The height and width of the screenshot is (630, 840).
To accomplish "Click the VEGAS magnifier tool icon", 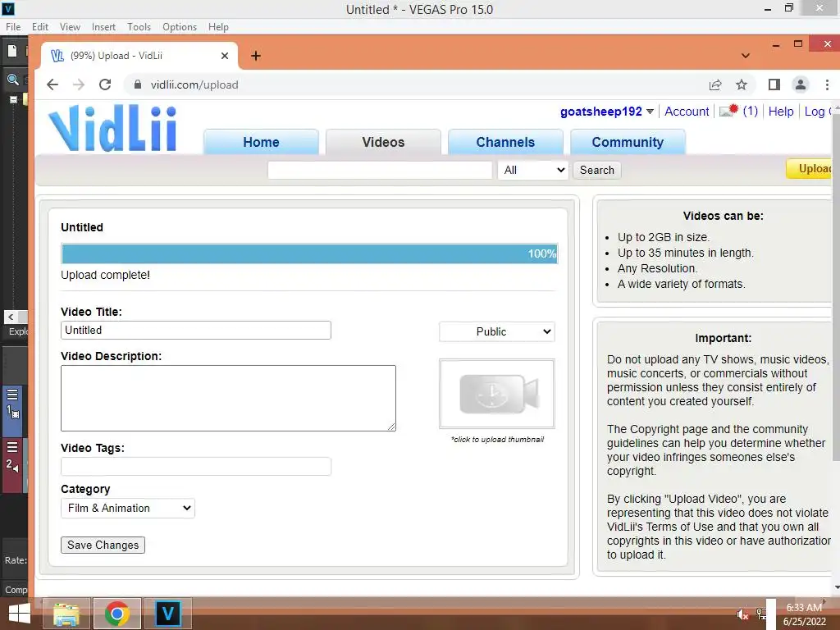I will 12,80.
